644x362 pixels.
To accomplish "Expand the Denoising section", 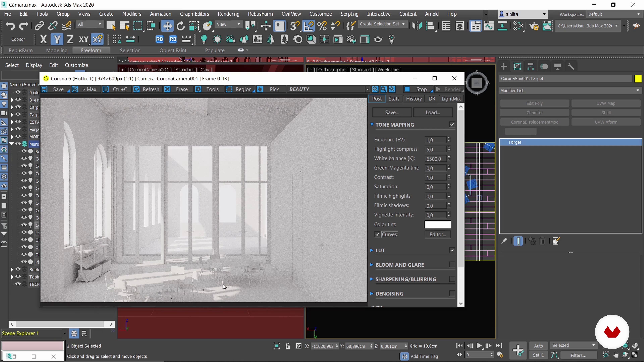I will (x=372, y=294).
